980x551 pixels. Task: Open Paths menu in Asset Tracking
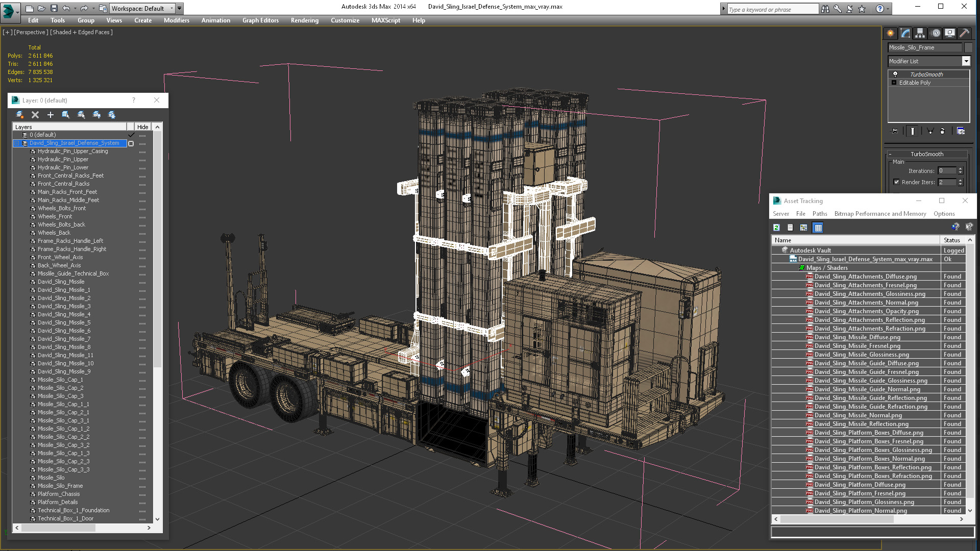pyautogui.click(x=819, y=214)
